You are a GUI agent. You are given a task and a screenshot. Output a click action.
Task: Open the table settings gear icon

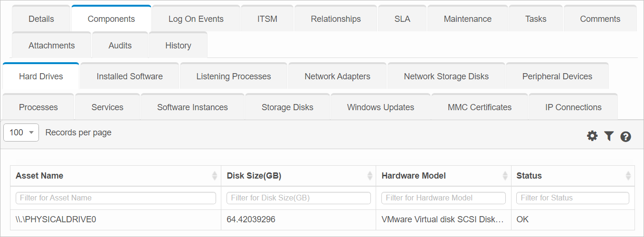click(x=592, y=136)
